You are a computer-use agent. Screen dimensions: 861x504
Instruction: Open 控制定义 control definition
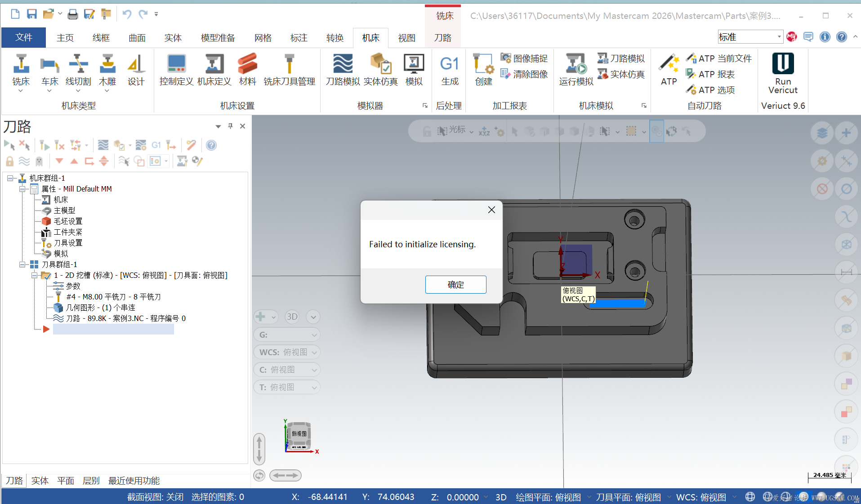175,70
